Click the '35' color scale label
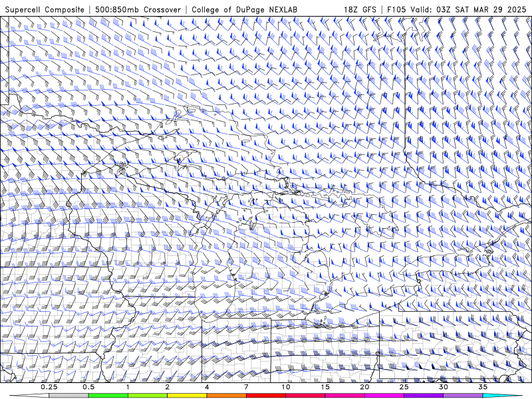532x399 pixels. pyautogui.click(x=483, y=387)
